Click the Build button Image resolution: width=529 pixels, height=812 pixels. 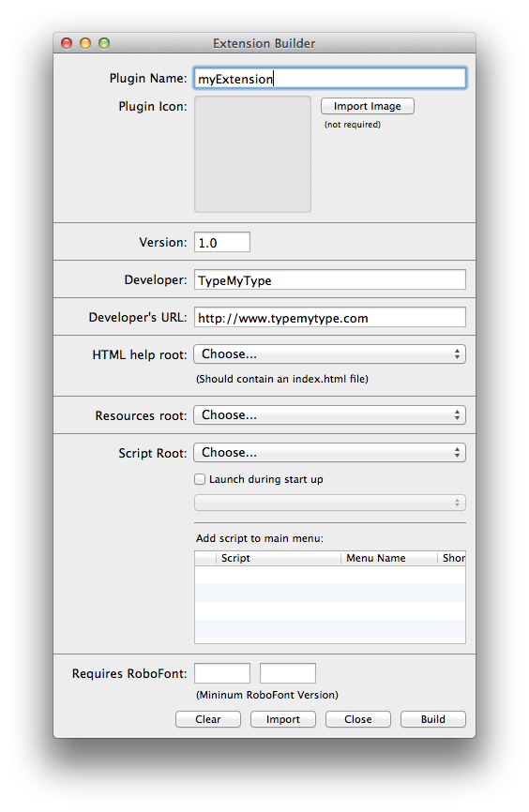(x=433, y=719)
